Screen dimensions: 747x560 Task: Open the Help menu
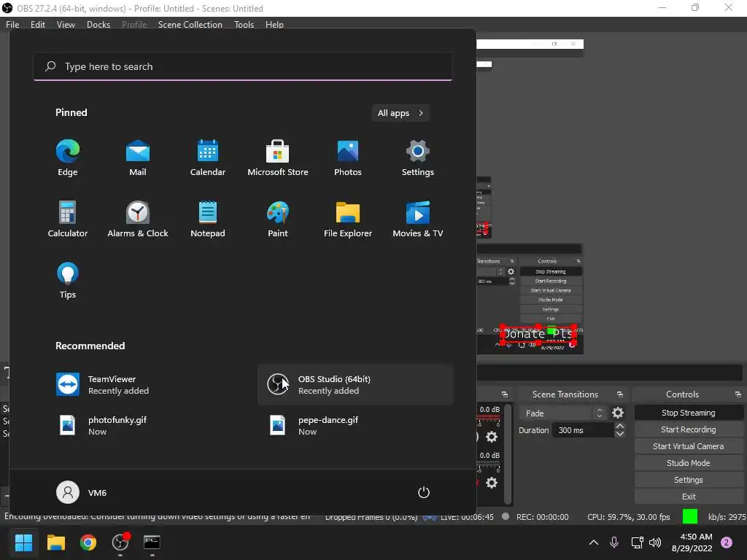pyautogui.click(x=274, y=24)
